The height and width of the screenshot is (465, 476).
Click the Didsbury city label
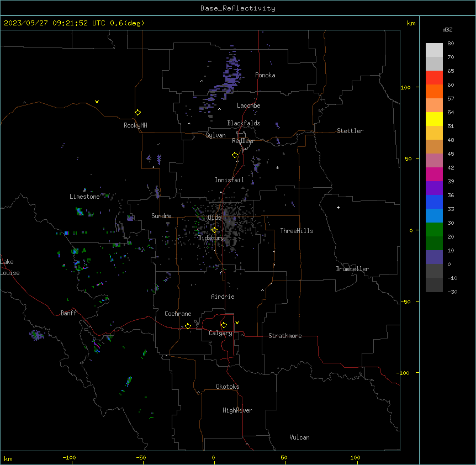211,238
